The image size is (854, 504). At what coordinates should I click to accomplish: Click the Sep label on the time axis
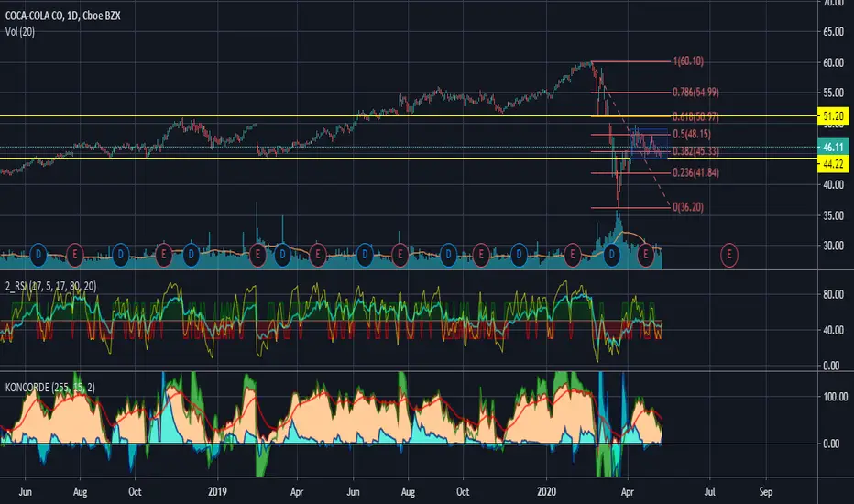pos(766,491)
